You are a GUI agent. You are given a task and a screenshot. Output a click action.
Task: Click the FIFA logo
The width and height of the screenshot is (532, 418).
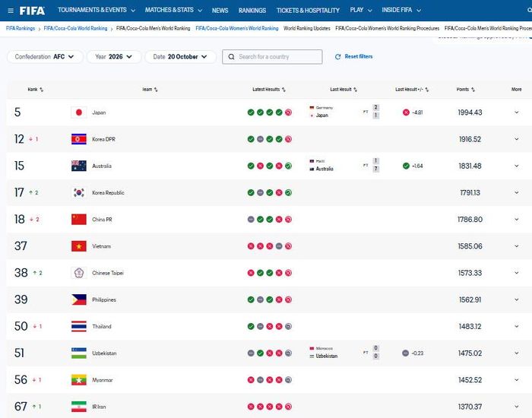coord(32,11)
